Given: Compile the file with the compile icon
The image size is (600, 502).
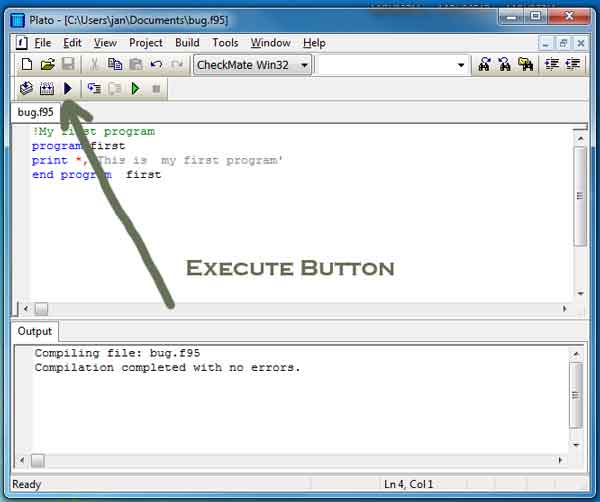Looking at the screenshot, I should [x=26, y=88].
